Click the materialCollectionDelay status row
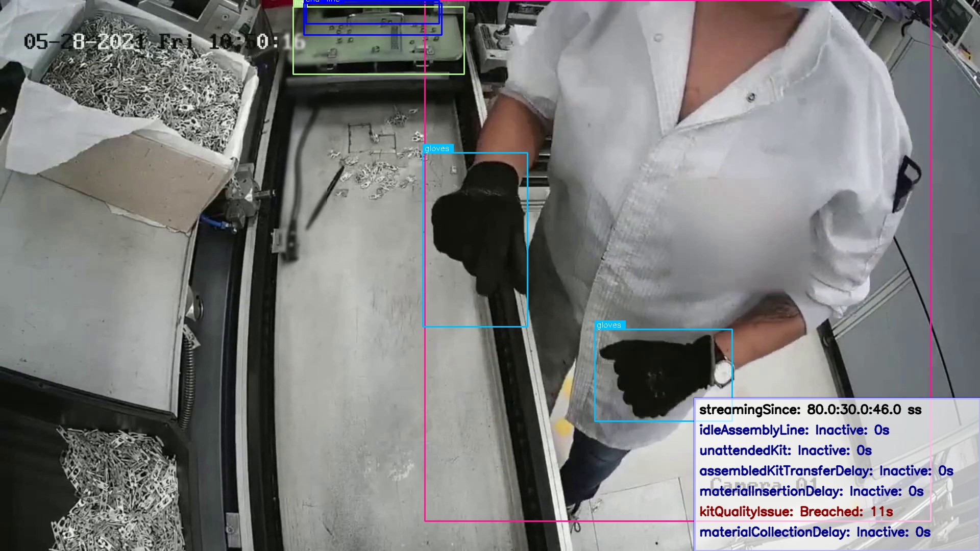The width and height of the screenshot is (980, 551). 814,532
